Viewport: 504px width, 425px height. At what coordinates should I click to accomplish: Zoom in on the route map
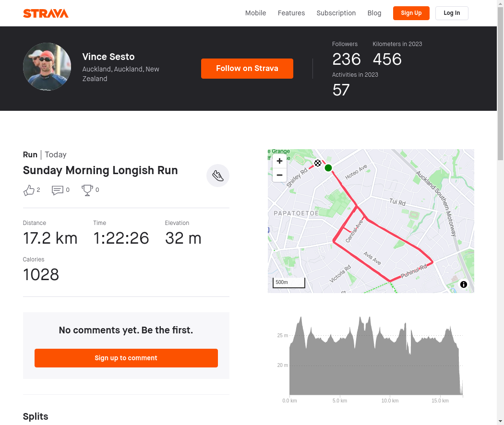(x=279, y=161)
